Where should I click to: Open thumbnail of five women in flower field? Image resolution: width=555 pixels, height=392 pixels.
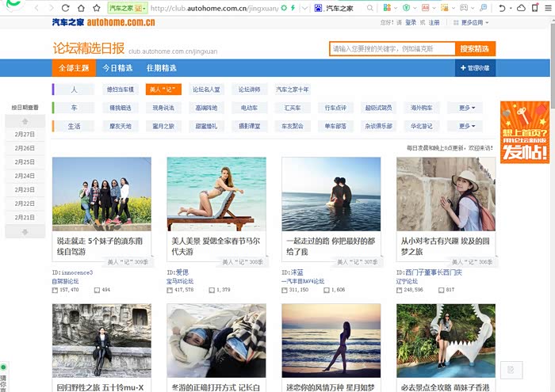click(x=101, y=194)
